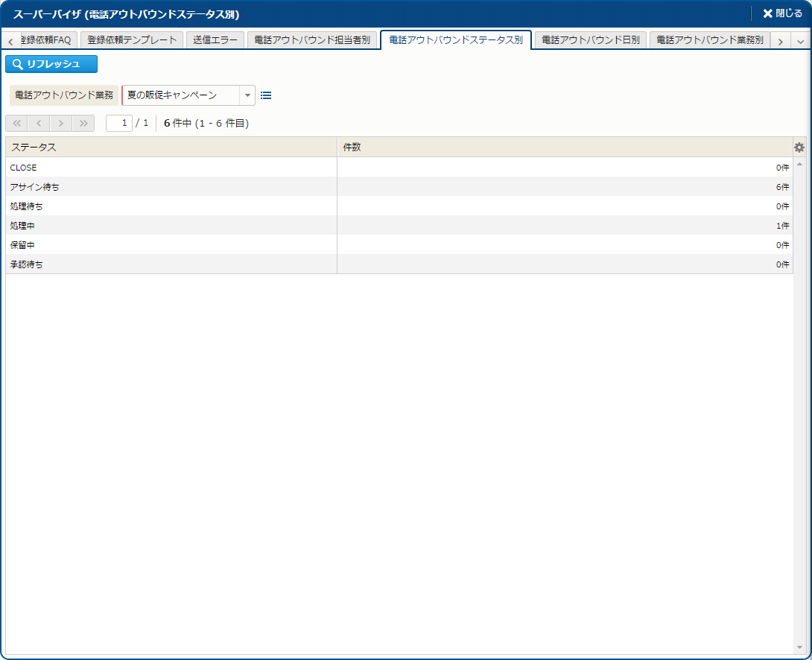Click the list icon beside campaign dropdown

tap(266, 95)
